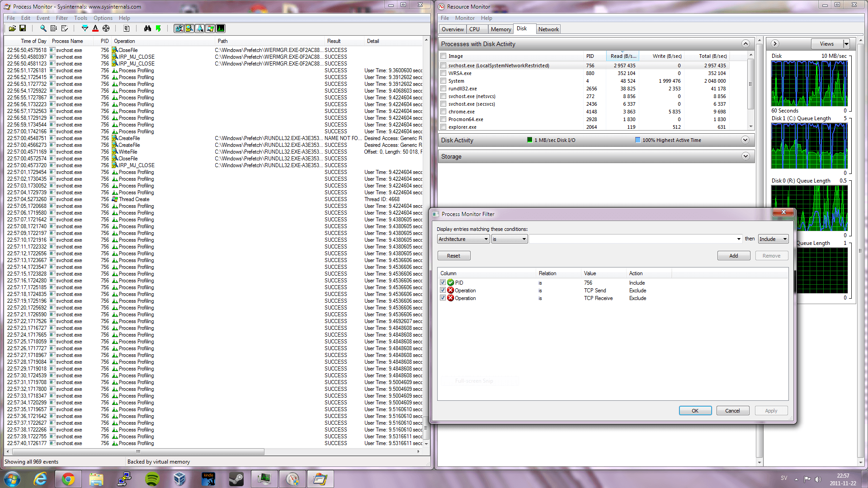868x488 pixels.
Task: Collapse the graphs pane with arrow button
Action: coord(775,44)
